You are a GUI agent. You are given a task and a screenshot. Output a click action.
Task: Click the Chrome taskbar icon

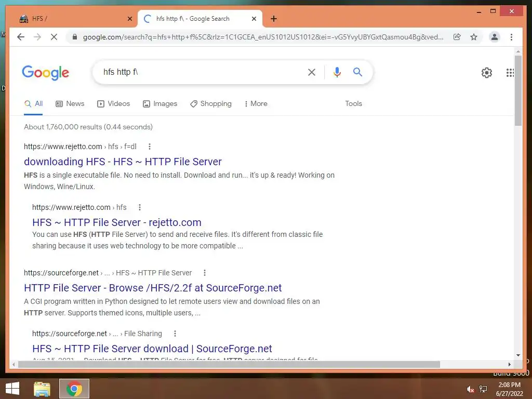point(74,389)
